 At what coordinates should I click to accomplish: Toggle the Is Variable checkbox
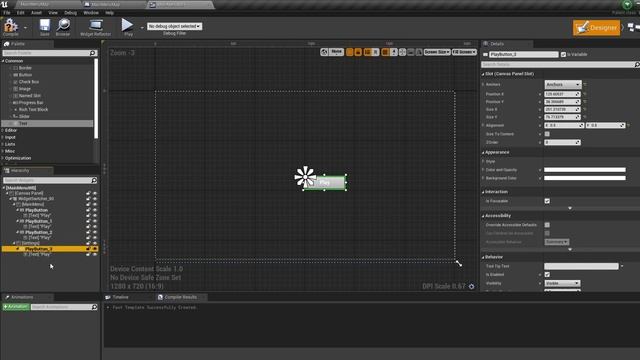[x=563, y=54]
